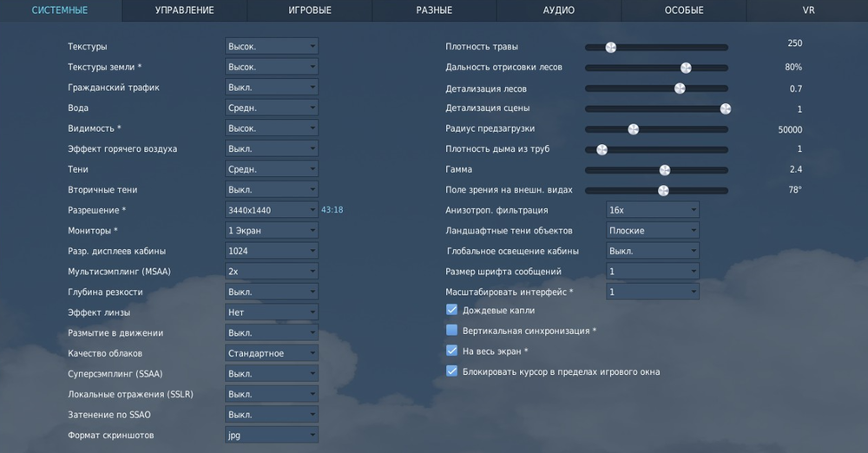Select the ИГРОВЫЕ tab
This screenshot has width=868, height=453.
(310, 10)
